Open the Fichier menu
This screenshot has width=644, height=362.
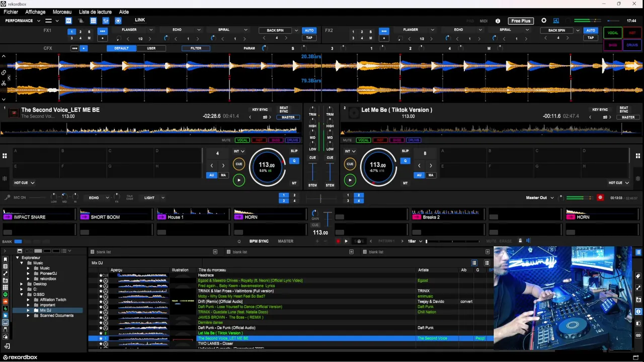11,12
